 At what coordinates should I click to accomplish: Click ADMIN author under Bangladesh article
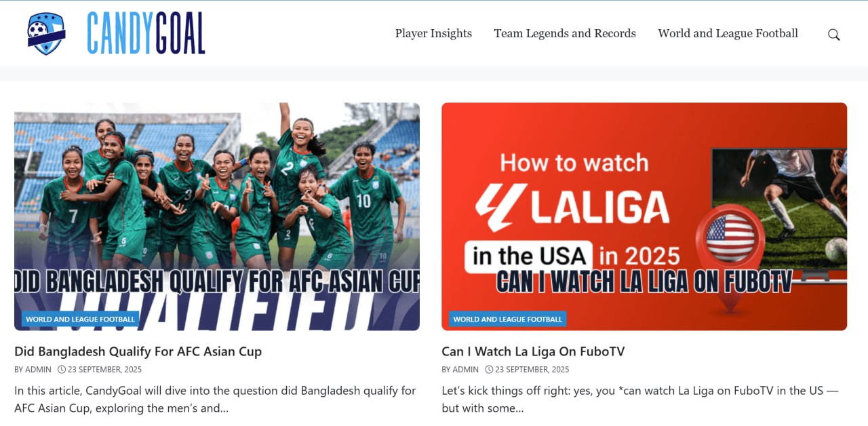[38, 370]
